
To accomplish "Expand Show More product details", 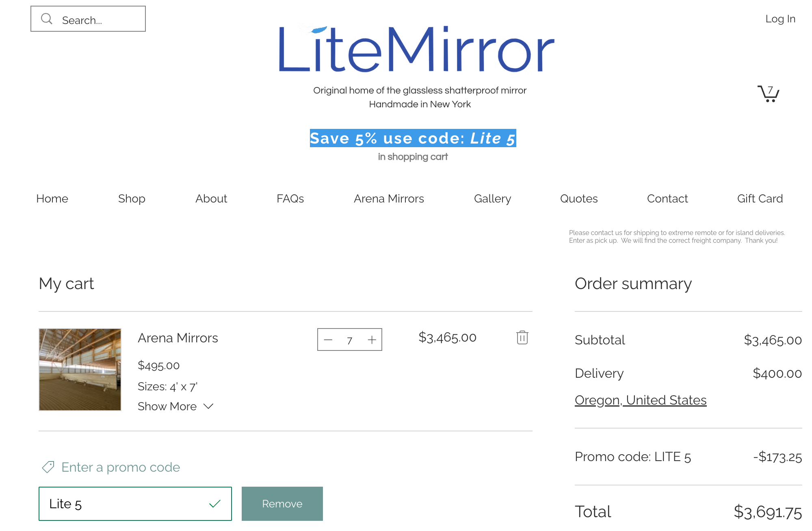I will click(167, 406).
